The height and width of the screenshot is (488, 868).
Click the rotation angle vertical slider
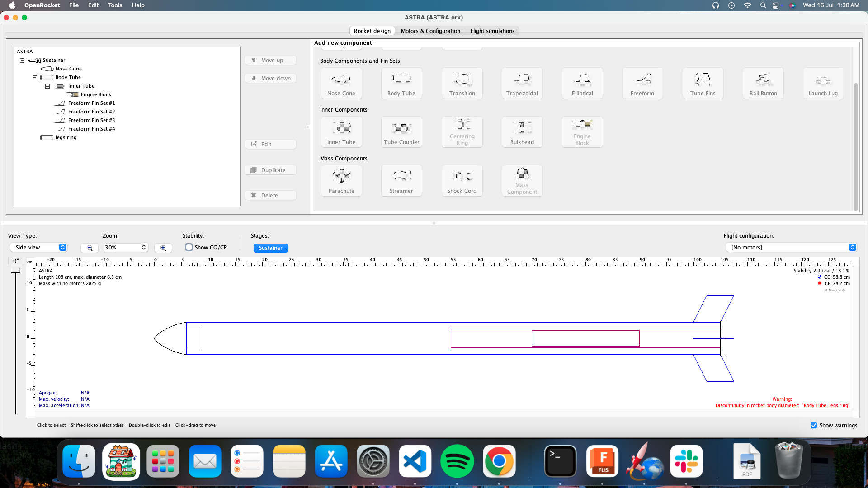(16, 341)
